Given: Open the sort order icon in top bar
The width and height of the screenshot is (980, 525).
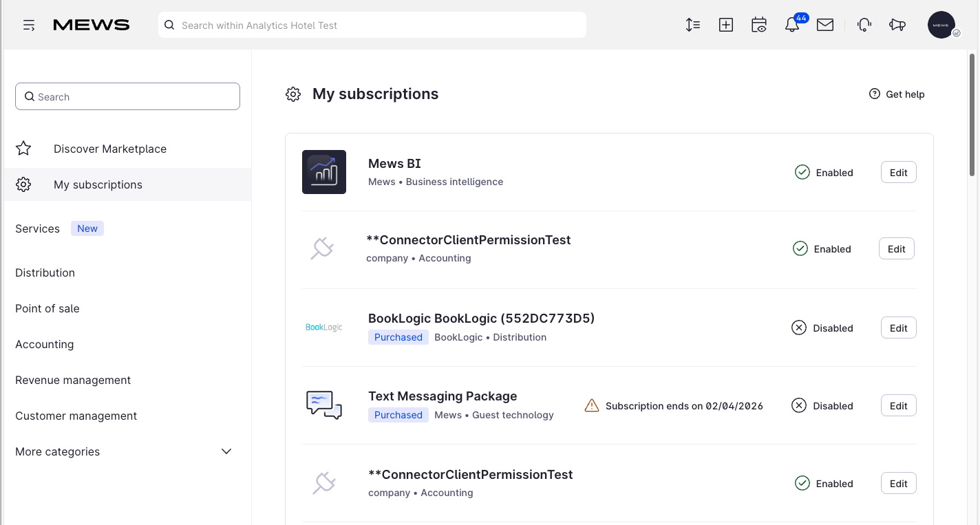Looking at the screenshot, I should pos(693,25).
